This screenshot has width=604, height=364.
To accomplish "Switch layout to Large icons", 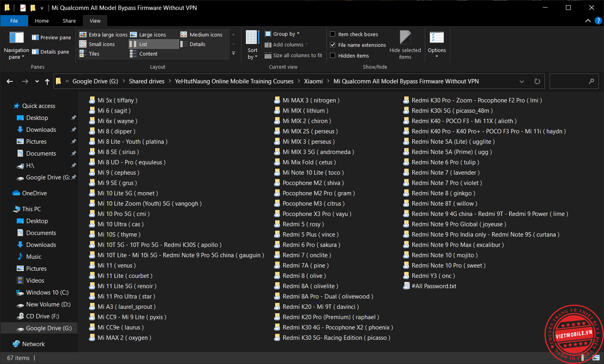I will point(148,35).
